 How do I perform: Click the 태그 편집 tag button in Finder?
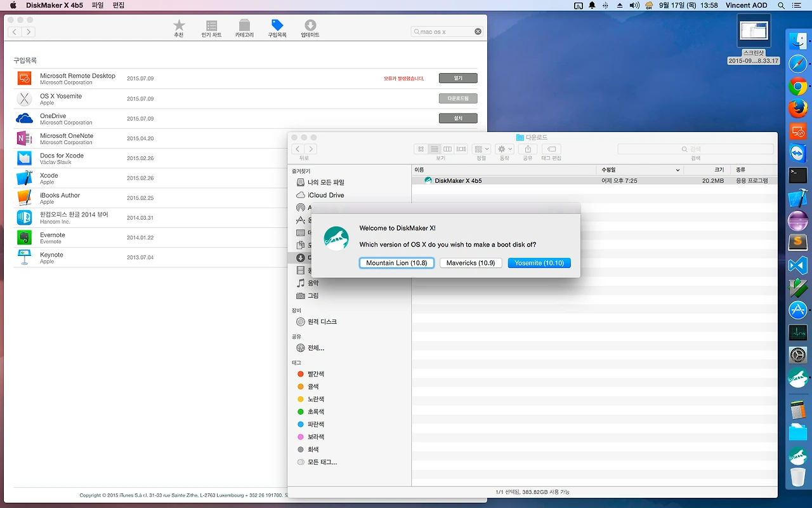point(551,149)
